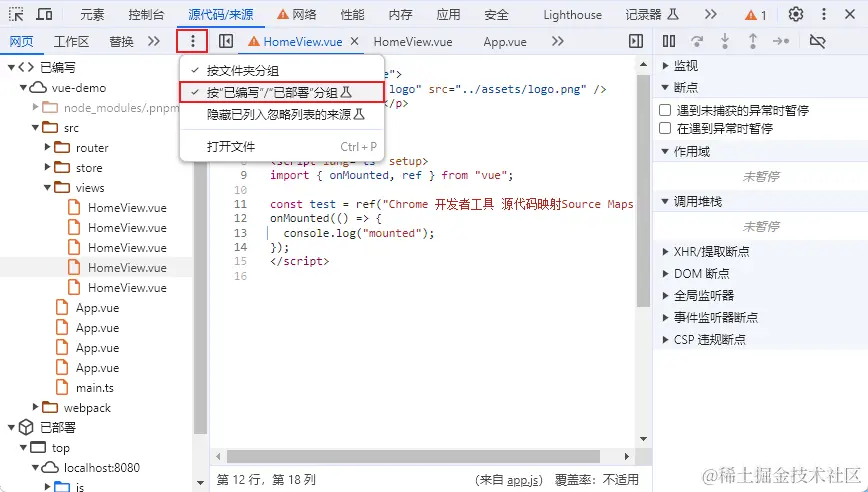Open the Lighthouse panel tab
868x492 pixels.
572,15
